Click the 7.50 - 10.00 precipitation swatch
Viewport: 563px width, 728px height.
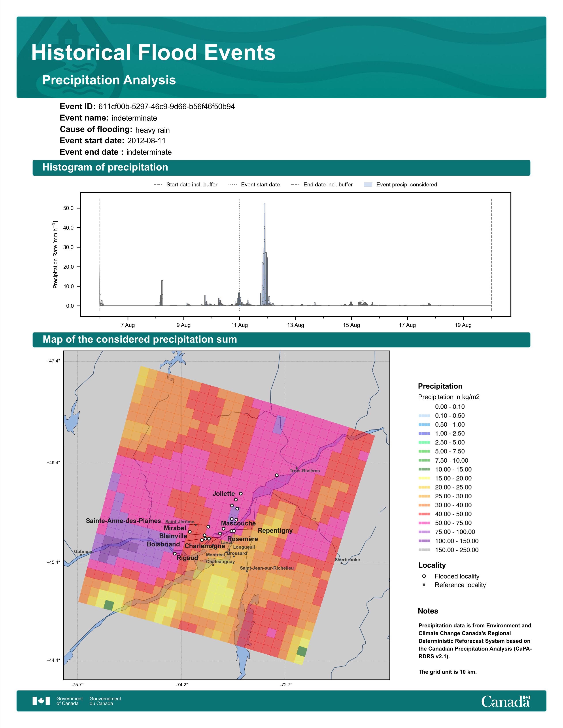(424, 460)
